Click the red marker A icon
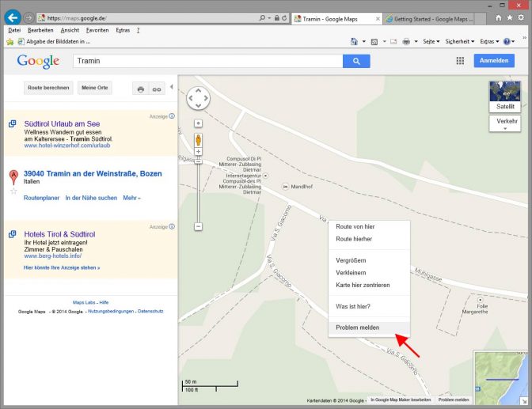Screen dimensions: 532x409 pos(13,177)
